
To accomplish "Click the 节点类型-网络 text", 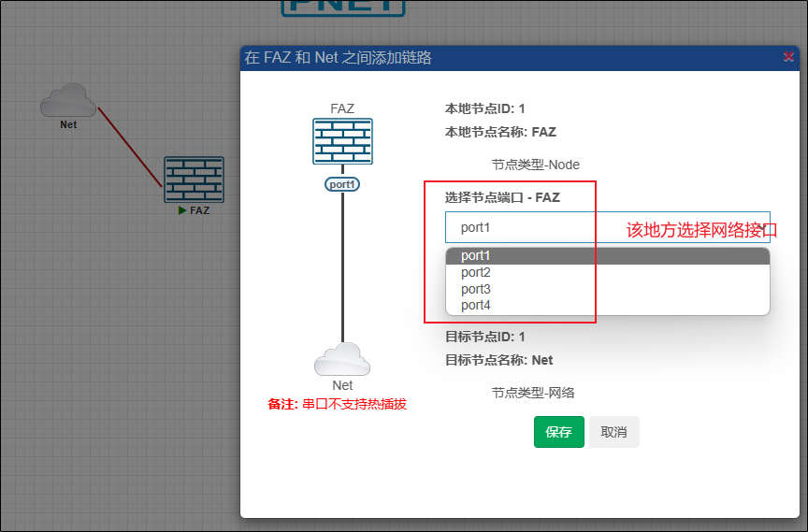I will pos(533,393).
